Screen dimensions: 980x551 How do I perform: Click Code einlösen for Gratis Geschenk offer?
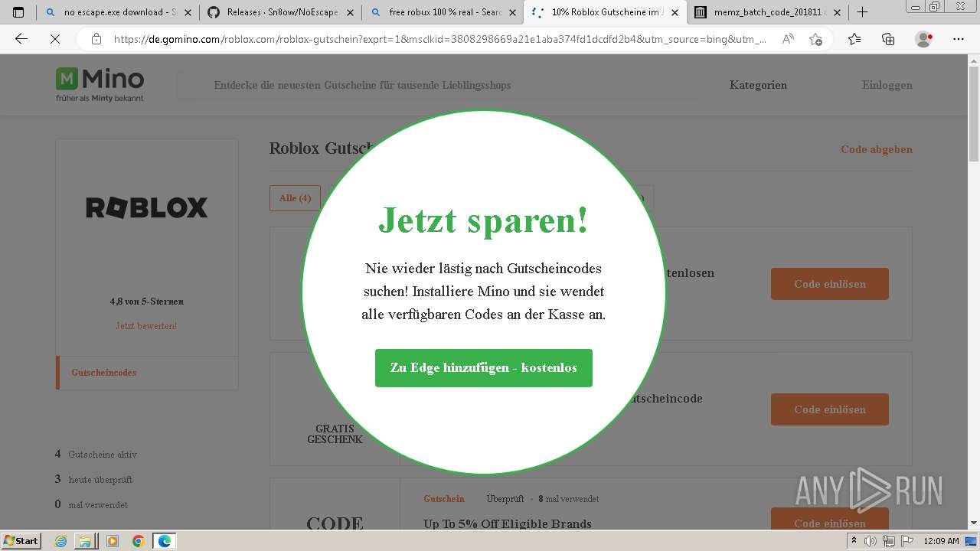(x=830, y=409)
